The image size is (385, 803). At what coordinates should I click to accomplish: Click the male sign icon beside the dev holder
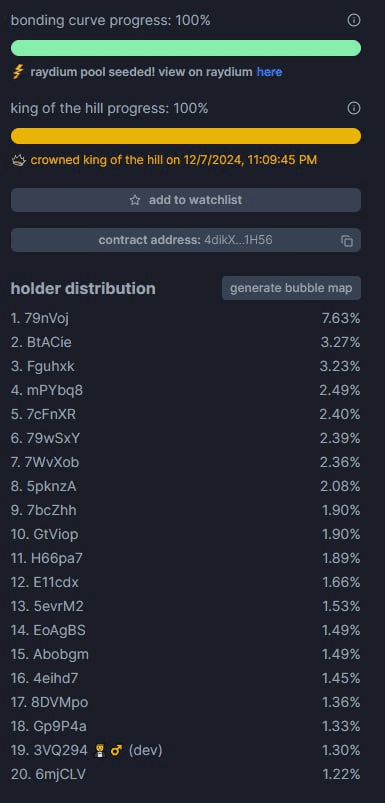pos(116,751)
